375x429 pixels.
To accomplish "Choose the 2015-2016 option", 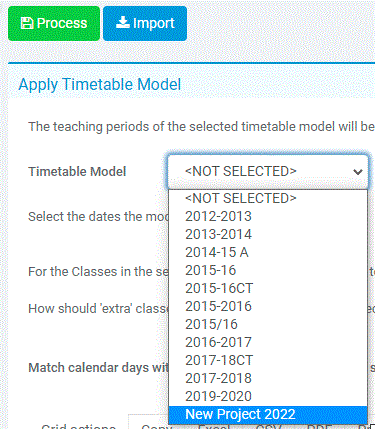I will 268,306.
